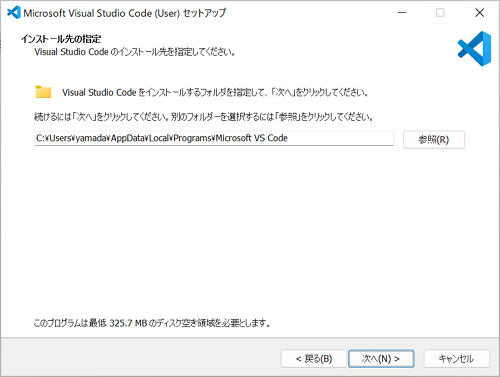This screenshot has width=500, height=377.
Task: Click the disabled maximize button
Action: tap(440, 13)
